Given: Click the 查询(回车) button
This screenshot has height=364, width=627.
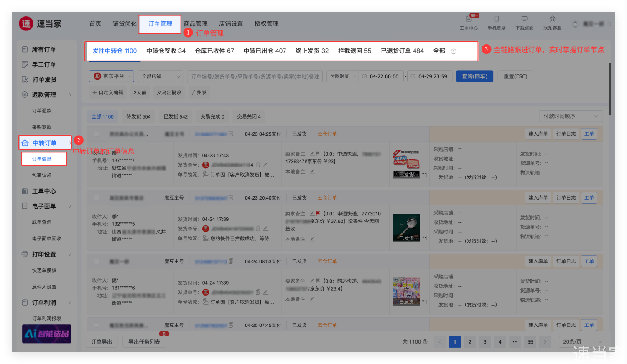Looking at the screenshot, I should coord(474,76).
